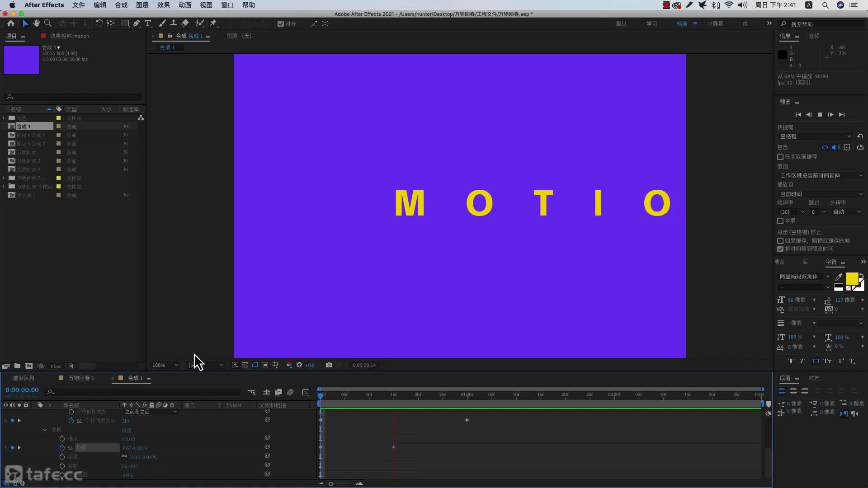The height and width of the screenshot is (488, 868).
Task: Switch to the 万物回春 3 timeline tab
Action: [80, 378]
